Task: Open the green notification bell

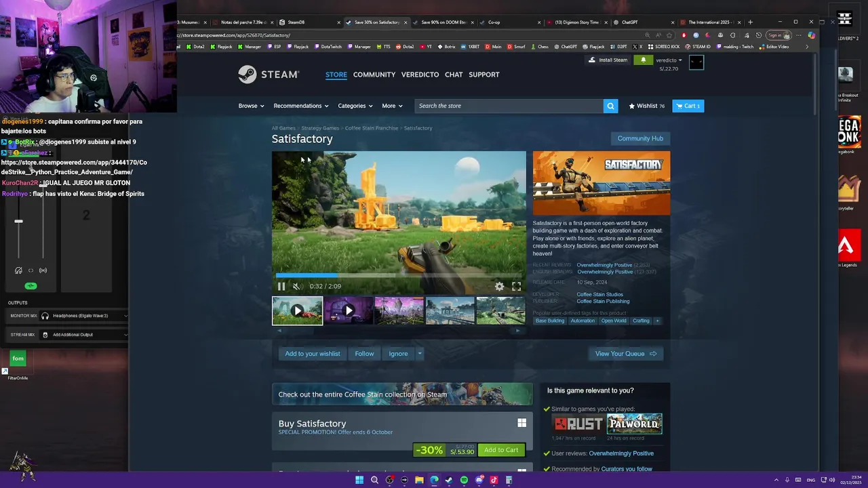Action: 643,60
